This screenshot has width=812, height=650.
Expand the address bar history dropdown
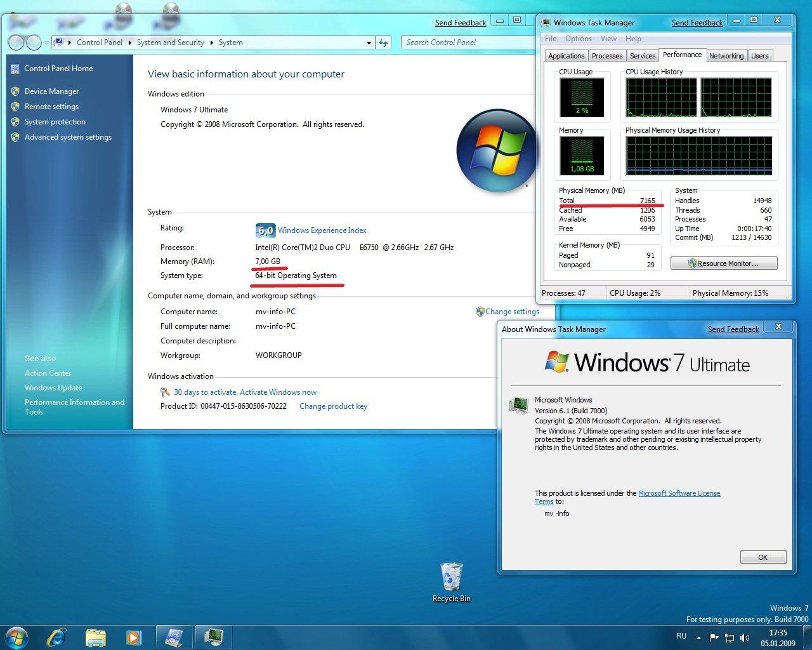click(369, 43)
